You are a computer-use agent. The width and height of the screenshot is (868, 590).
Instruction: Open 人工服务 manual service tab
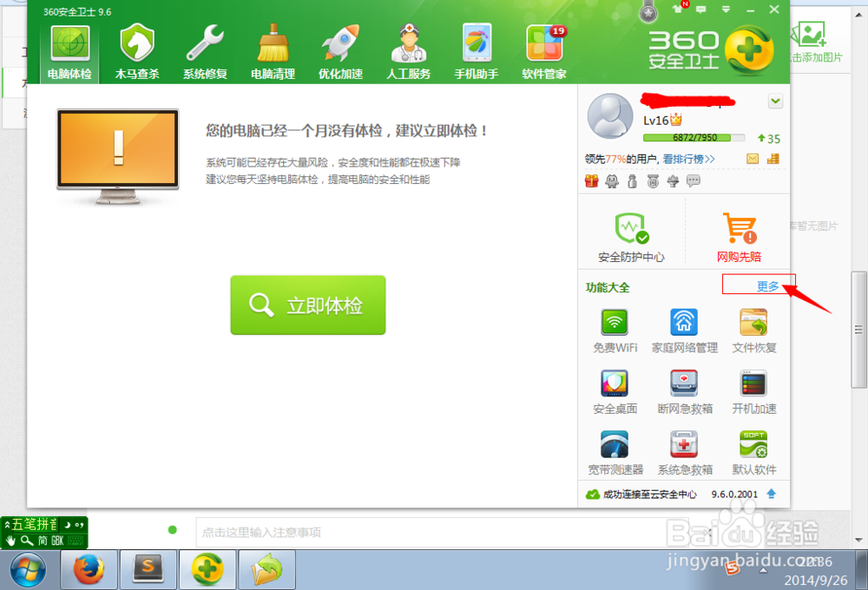pos(409,53)
